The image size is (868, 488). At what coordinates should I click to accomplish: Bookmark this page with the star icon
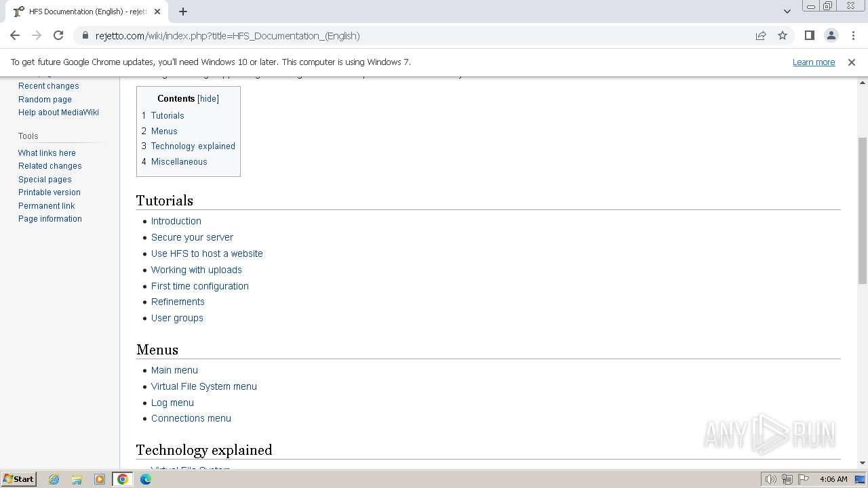(x=783, y=35)
